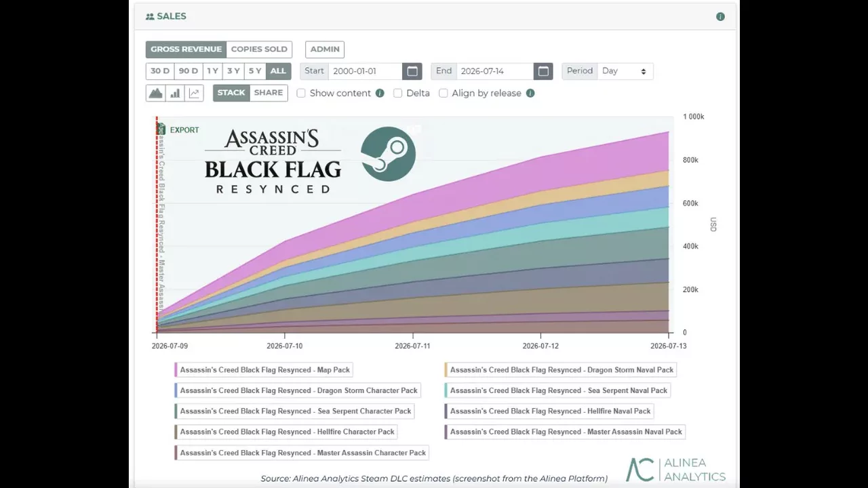Select the 30 D time range
This screenshot has height=488, width=868.
tap(160, 71)
